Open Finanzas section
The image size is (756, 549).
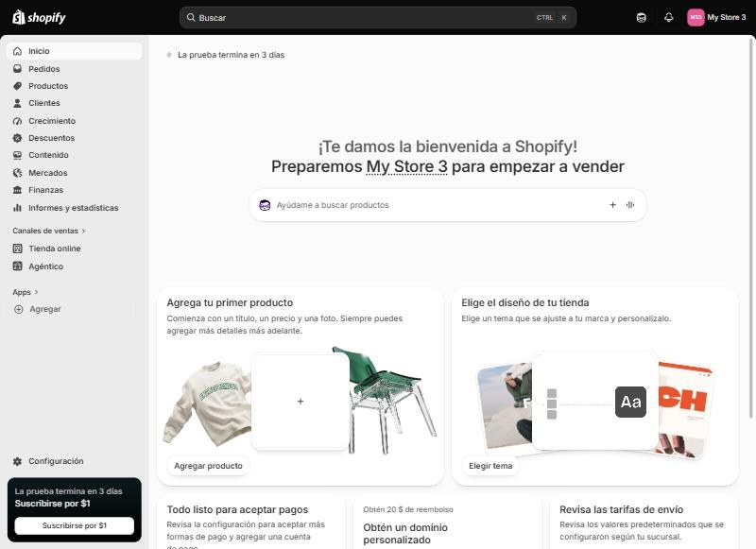tap(74, 190)
